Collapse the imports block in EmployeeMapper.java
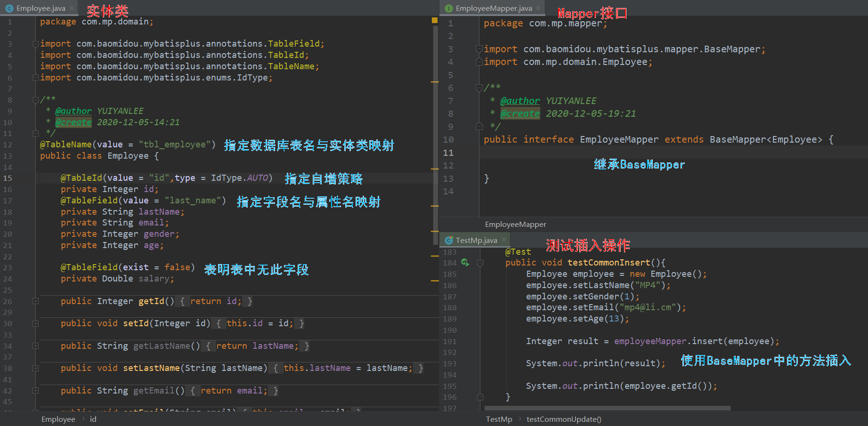Image resolution: width=868 pixels, height=426 pixels. pos(479,49)
